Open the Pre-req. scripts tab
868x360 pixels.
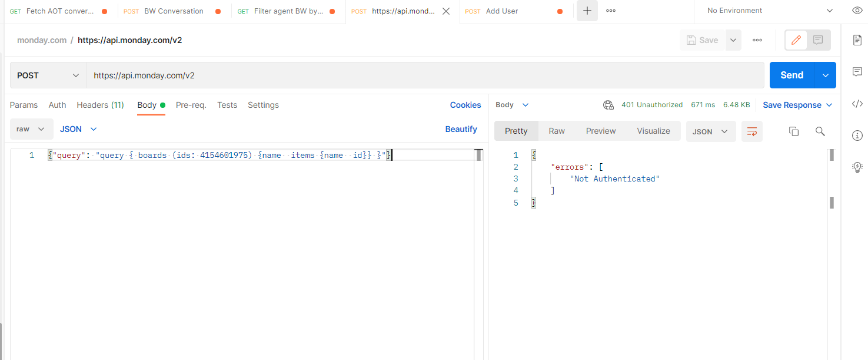click(191, 105)
